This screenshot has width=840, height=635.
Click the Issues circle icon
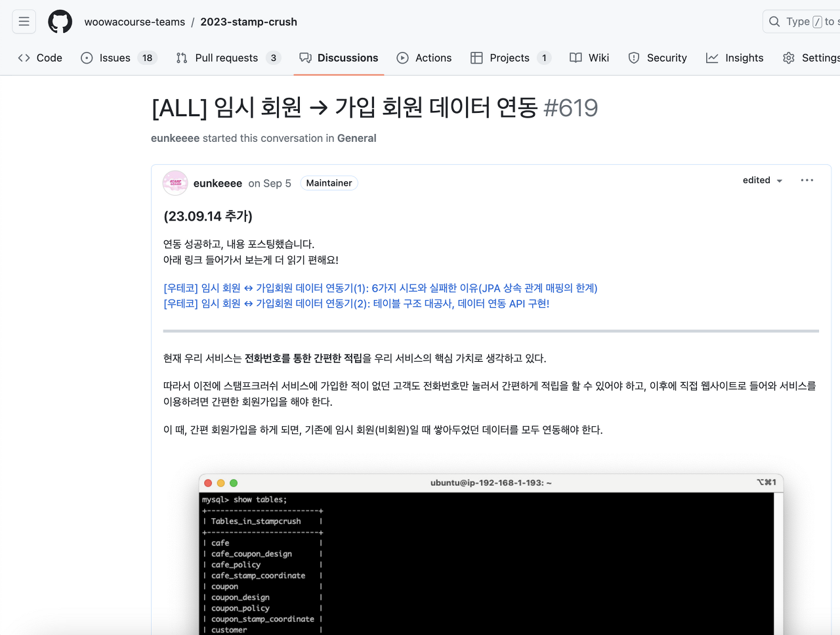pyautogui.click(x=87, y=58)
